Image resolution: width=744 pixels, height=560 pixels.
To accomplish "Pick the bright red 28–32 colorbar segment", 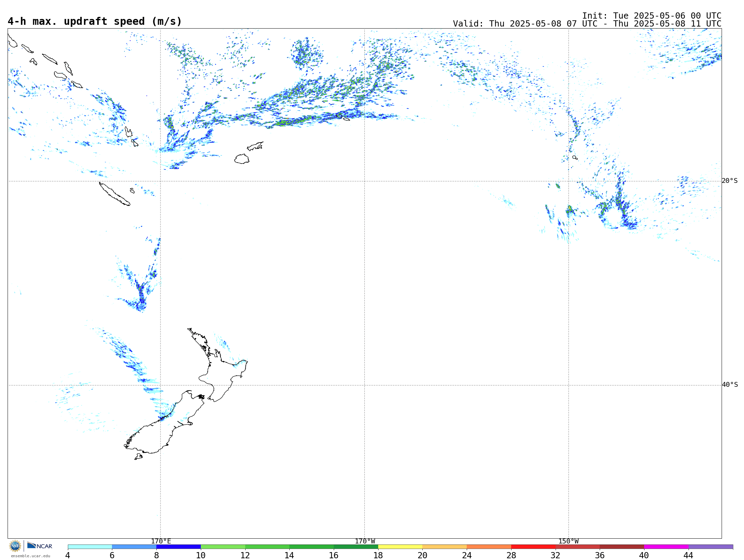I will pos(533,547).
